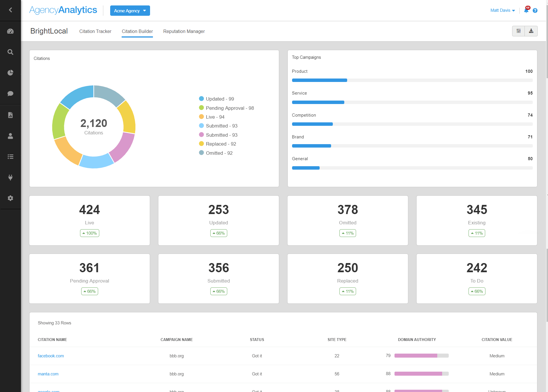548x392 pixels.
Task: Select the search icon in the sidebar
Action: coord(10,52)
